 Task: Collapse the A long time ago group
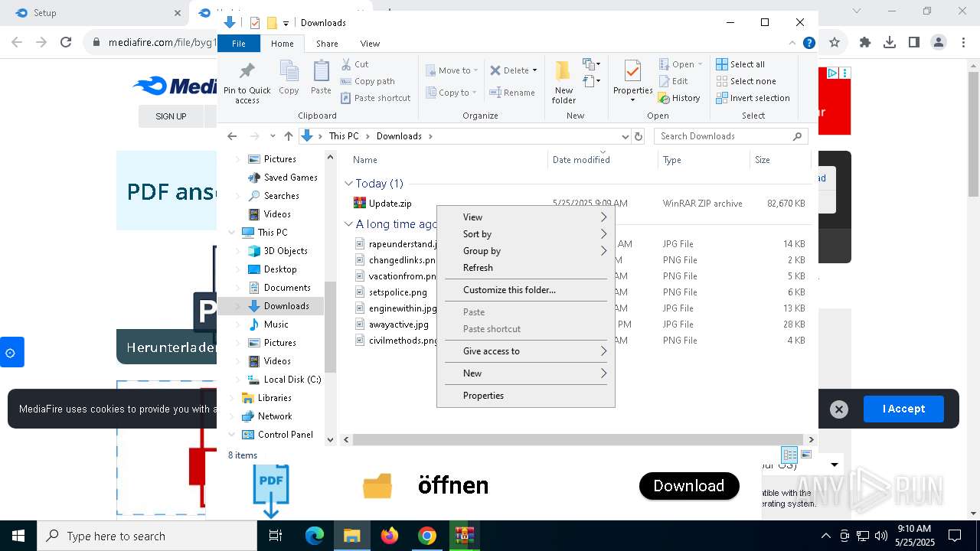348,224
